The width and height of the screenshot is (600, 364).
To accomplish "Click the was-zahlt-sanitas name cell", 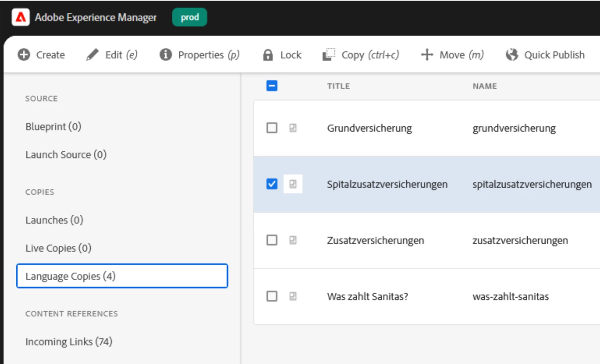I will 511,297.
